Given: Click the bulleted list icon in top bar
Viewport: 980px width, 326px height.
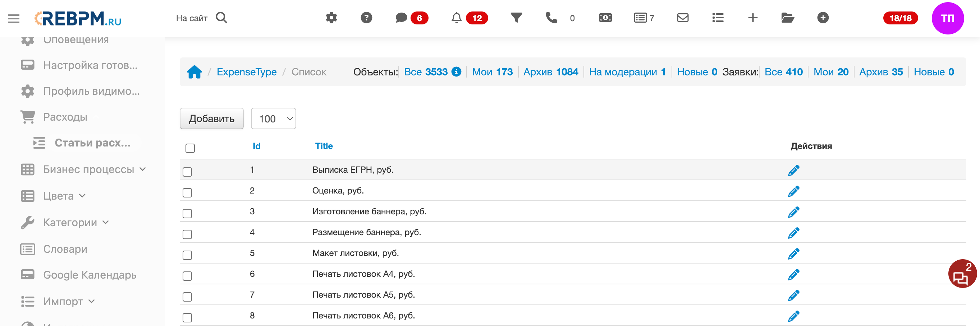Looking at the screenshot, I should pyautogui.click(x=718, y=18).
